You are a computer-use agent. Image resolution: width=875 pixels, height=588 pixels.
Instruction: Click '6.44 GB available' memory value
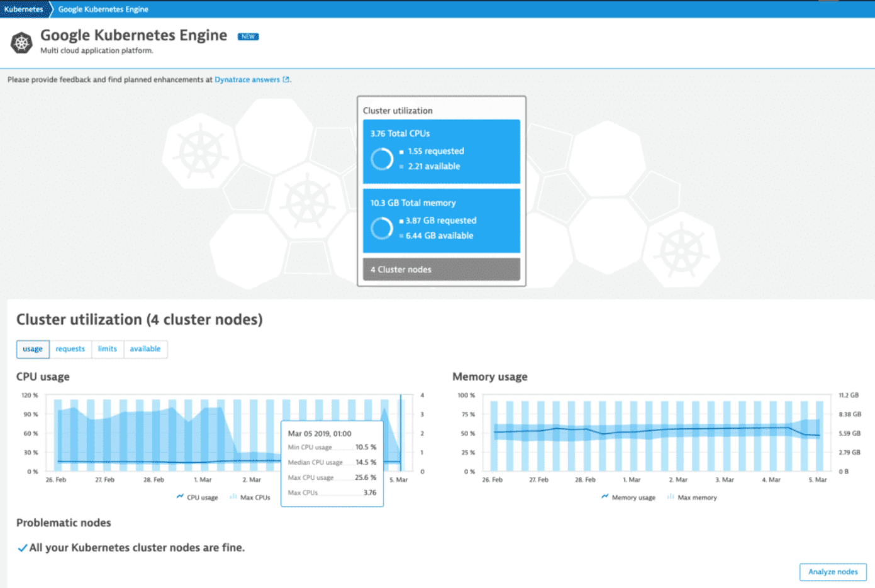tap(440, 236)
